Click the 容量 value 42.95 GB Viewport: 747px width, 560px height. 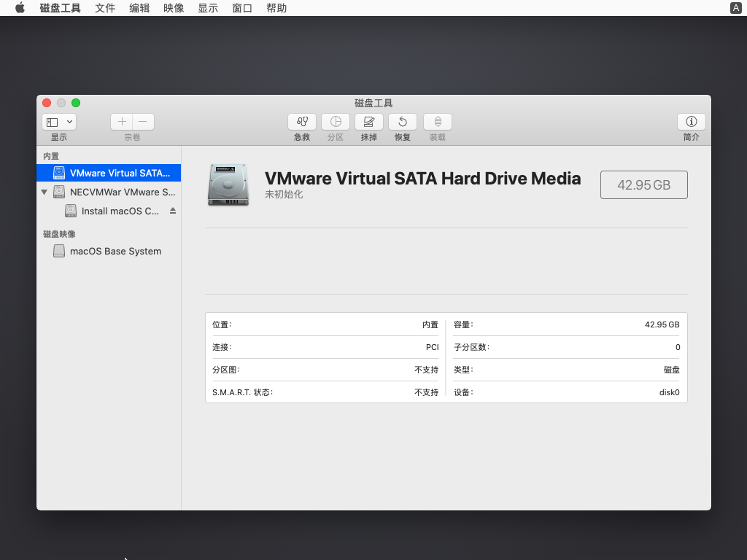point(662,324)
